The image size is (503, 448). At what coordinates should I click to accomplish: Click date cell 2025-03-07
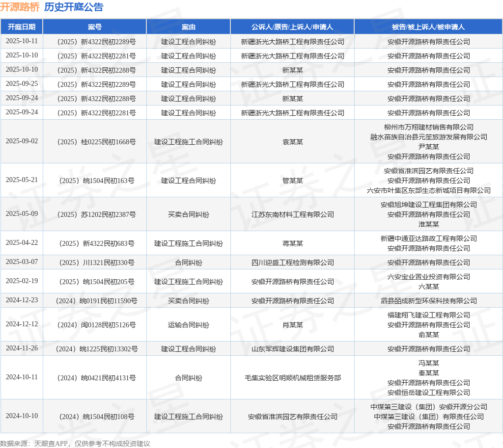tap(22, 262)
